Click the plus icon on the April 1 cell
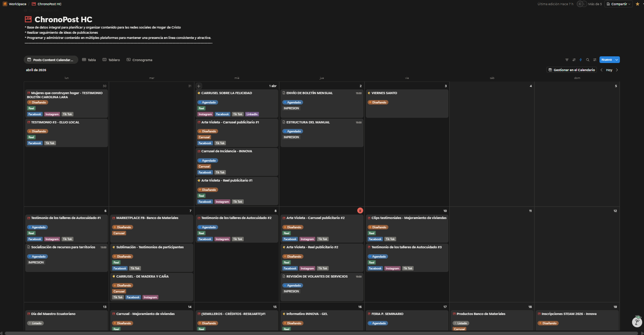This screenshot has height=335, width=644. [x=199, y=86]
